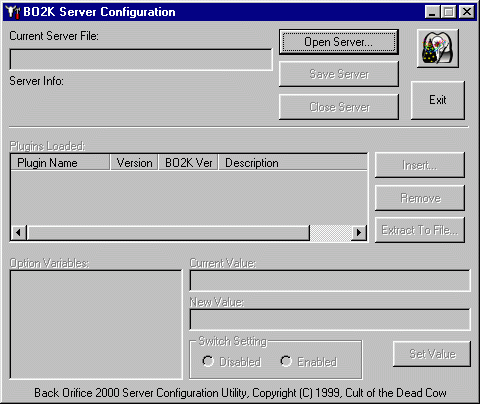Maximize the BO2K Server Configuration window
The height and width of the screenshot is (404, 480).
pyautogui.click(x=448, y=12)
